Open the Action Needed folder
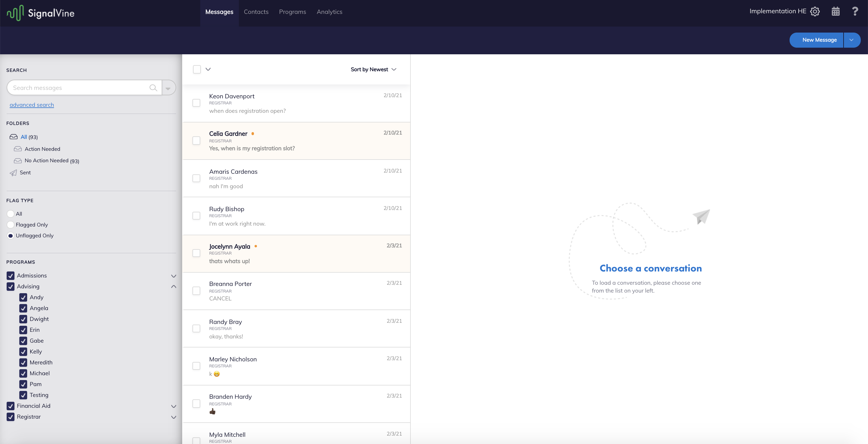 43,149
